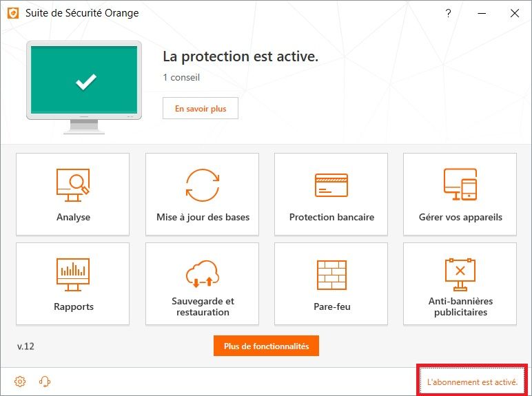The width and height of the screenshot is (532, 396).
Task: Minimize the Suite de Sécurité window
Action: coord(482,14)
